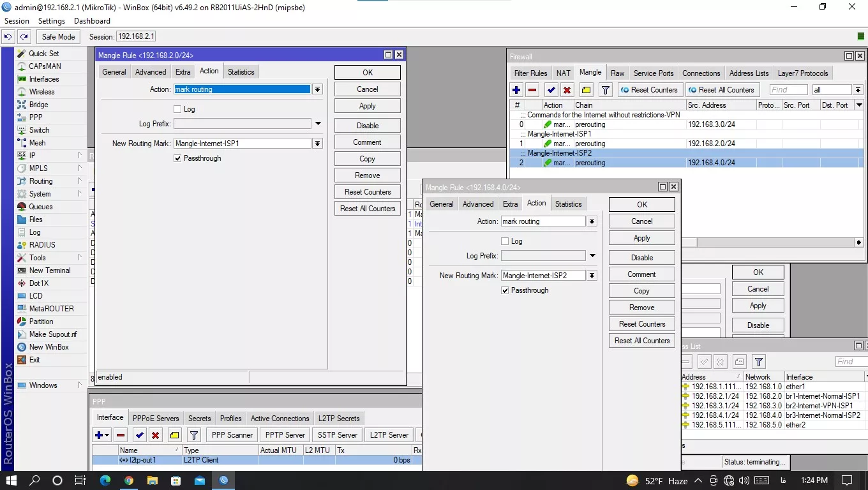Open the PPP sidebar entry
This screenshot has width=868, height=490.
pyautogui.click(x=36, y=117)
